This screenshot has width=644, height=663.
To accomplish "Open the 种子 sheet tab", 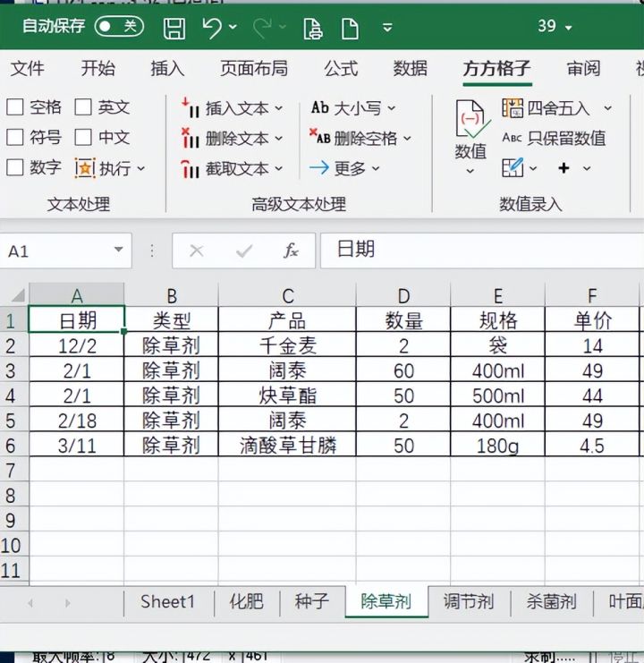I will click(312, 602).
